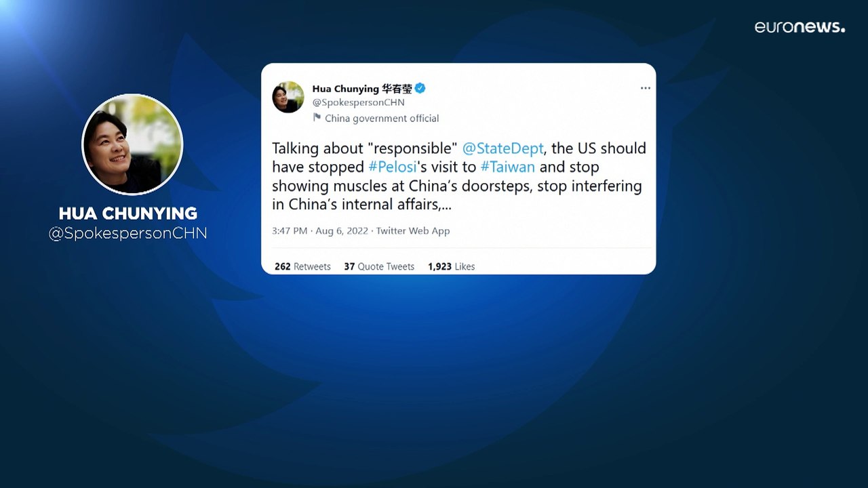Click the small tweet profile picture
The image size is (868, 488).
(x=288, y=97)
